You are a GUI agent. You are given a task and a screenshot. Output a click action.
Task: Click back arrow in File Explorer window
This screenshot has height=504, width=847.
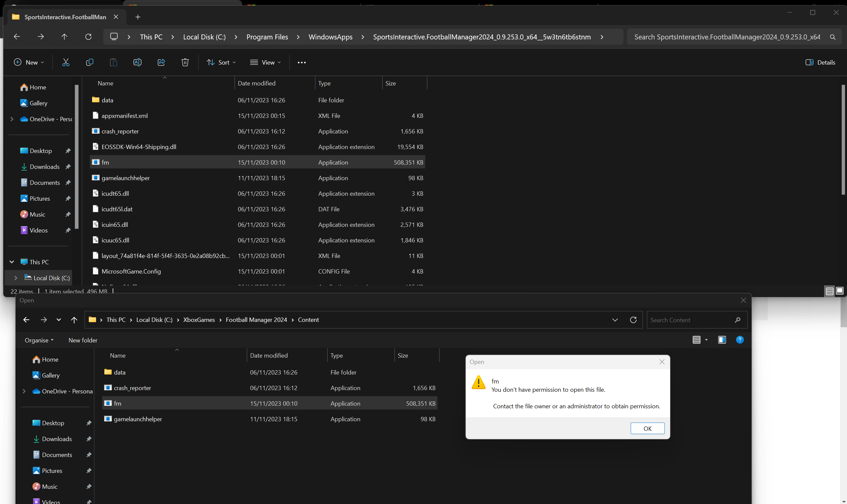click(17, 37)
